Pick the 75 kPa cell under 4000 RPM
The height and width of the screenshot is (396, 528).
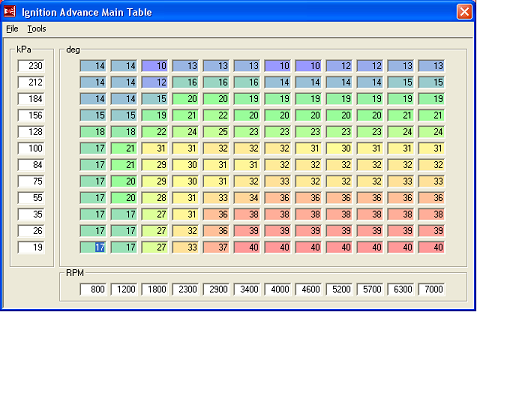278,181
